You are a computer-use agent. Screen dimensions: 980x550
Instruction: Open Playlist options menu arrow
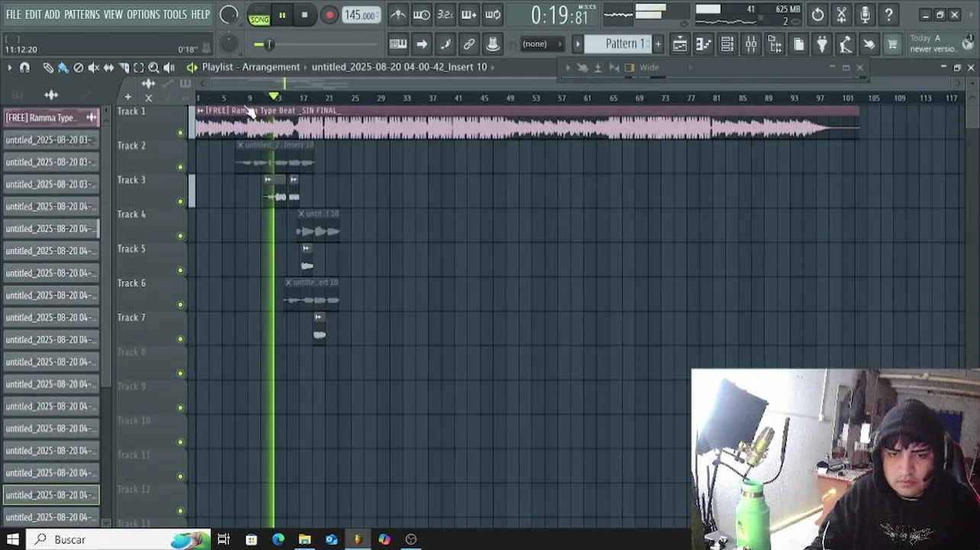point(9,68)
